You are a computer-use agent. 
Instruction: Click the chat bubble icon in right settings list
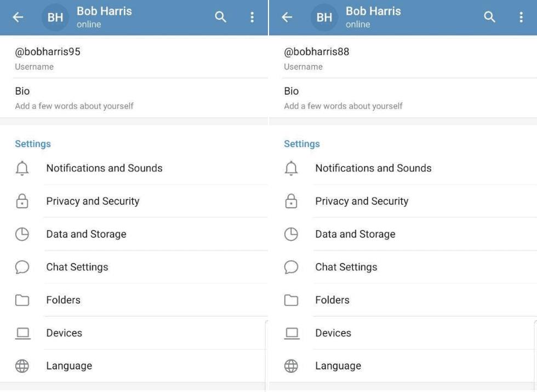pyautogui.click(x=291, y=267)
